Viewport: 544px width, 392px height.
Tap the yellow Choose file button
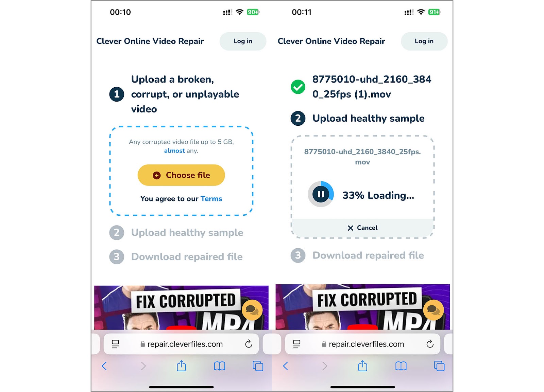[181, 175]
